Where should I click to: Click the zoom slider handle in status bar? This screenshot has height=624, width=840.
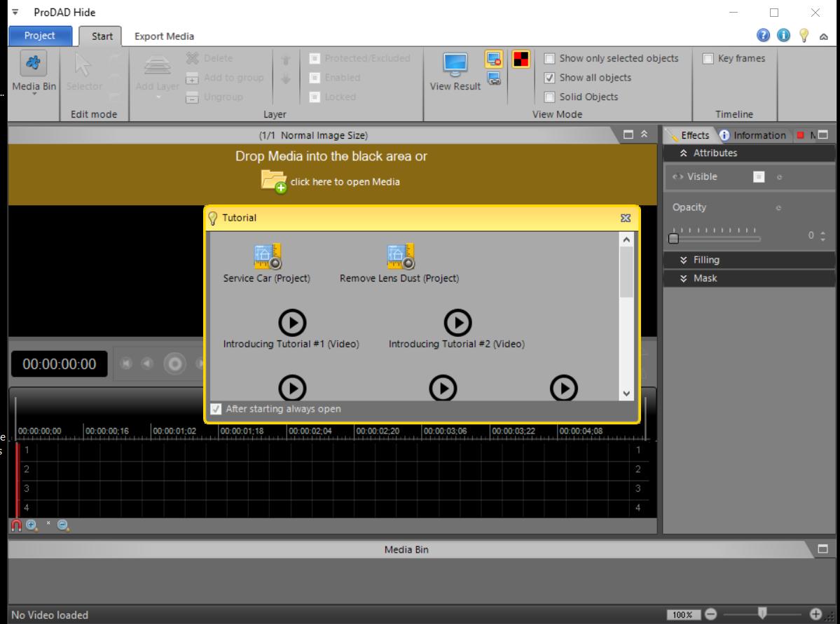[x=762, y=613]
